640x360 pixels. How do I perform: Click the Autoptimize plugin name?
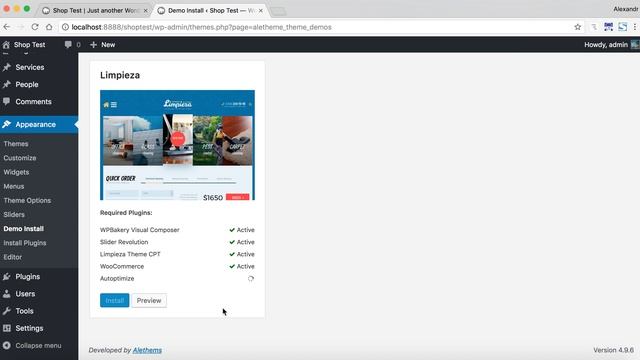tap(117, 278)
